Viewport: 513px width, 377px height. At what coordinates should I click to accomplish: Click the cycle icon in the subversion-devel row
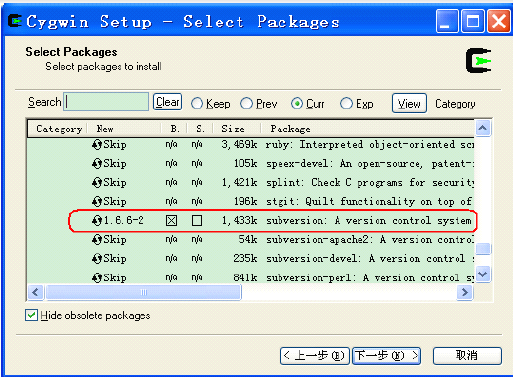coord(97,259)
